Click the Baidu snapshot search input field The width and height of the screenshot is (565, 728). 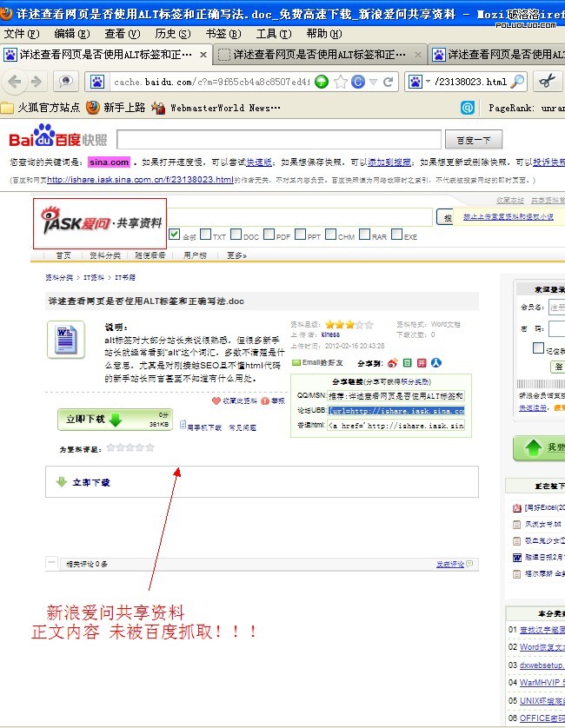(x=276, y=140)
